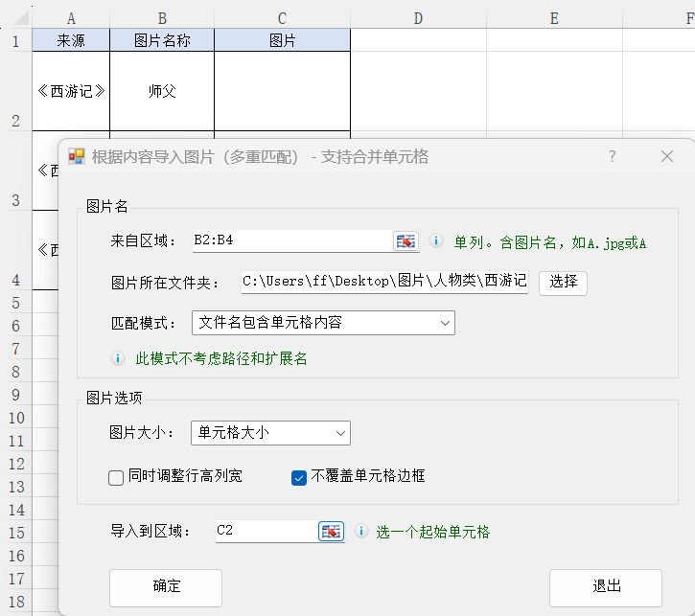Click the picture folder path field

click(x=383, y=282)
